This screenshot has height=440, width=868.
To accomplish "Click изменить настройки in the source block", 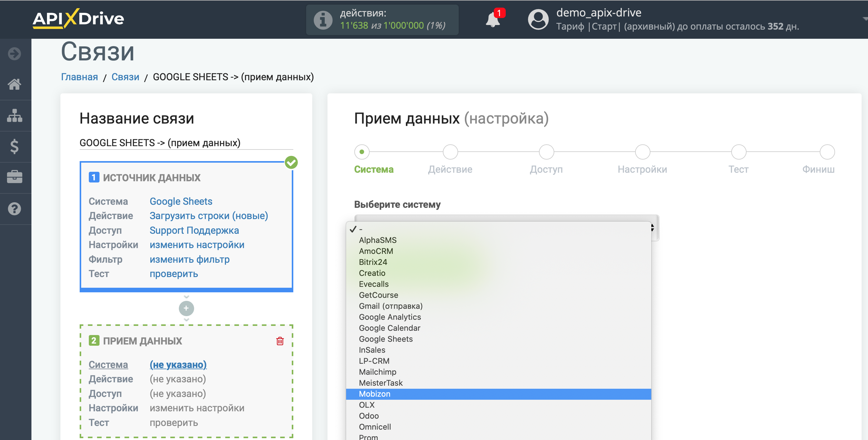I will [x=197, y=245].
